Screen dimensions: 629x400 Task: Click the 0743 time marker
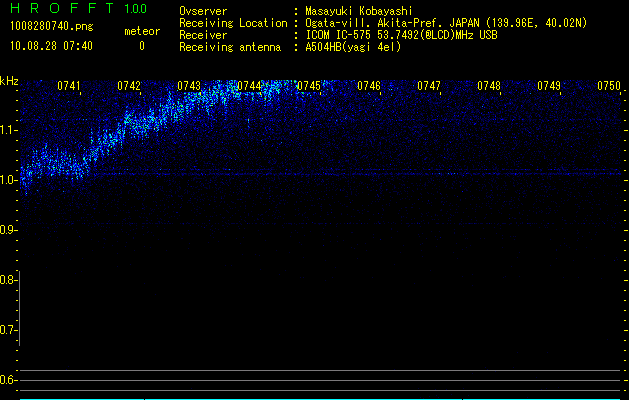(189, 86)
